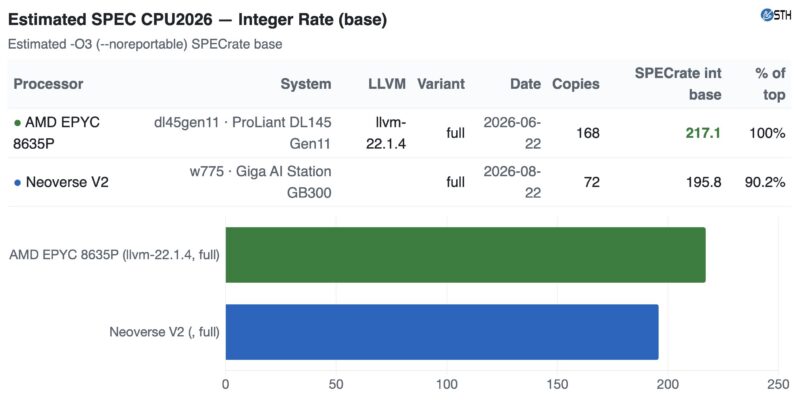800x402 pixels.
Task: Select the SPECrate int base column header
Action: [678, 84]
